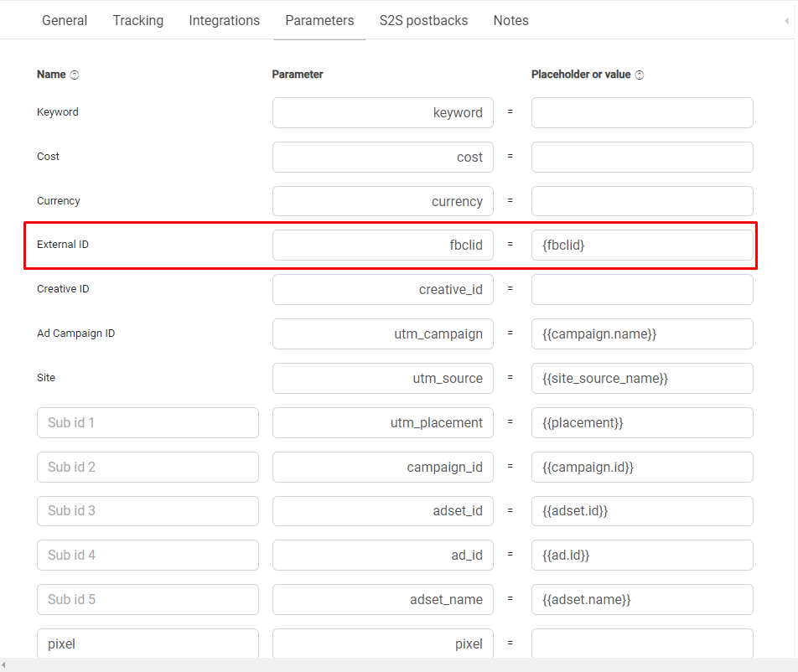Click small arrow at right of tab bar

pyautogui.click(x=787, y=21)
